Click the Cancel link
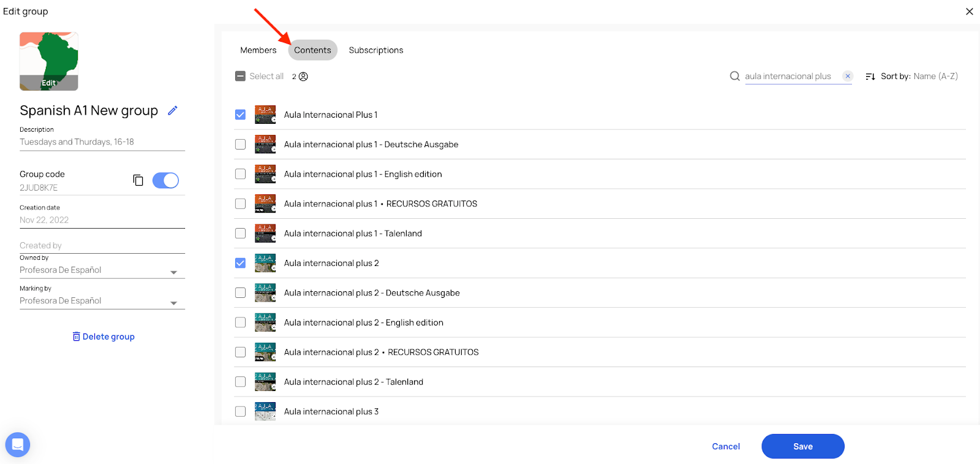980x464 pixels. (726, 446)
